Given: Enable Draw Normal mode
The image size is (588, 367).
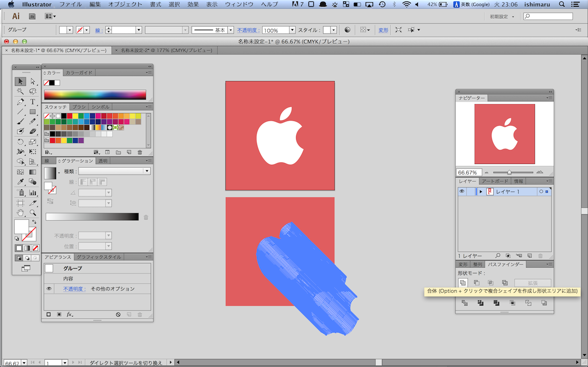Looking at the screenshot, I should point(19,258).
